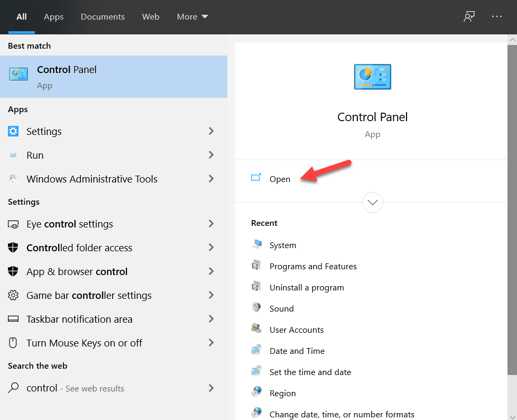Click the shield icon beside App & browser control
This screenshot has height=420, width=517.
13,271
